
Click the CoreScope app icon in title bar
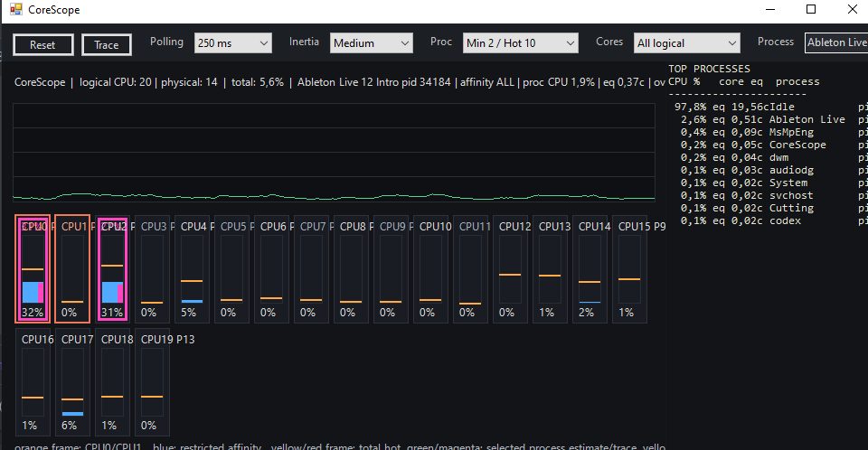[16, 9]
